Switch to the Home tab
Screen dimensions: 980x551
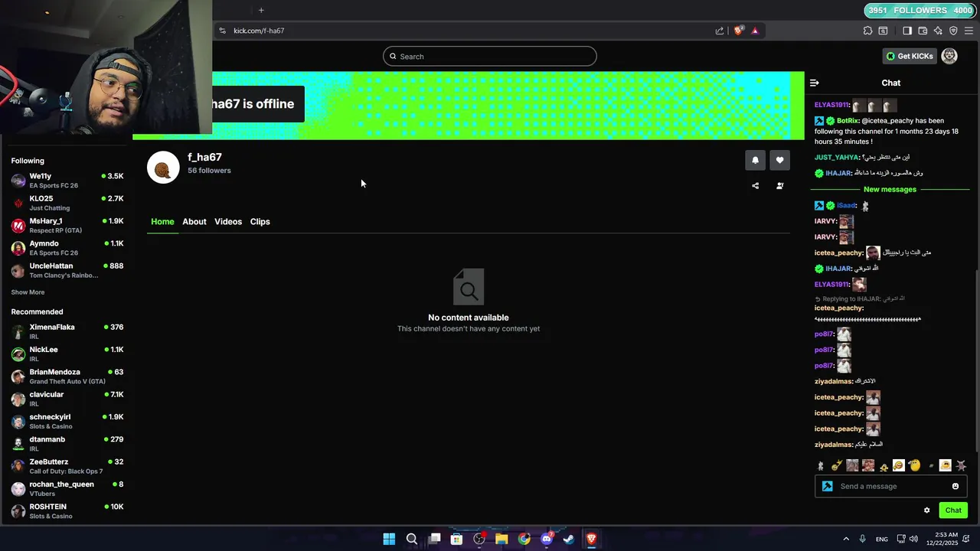pos(162,222)
